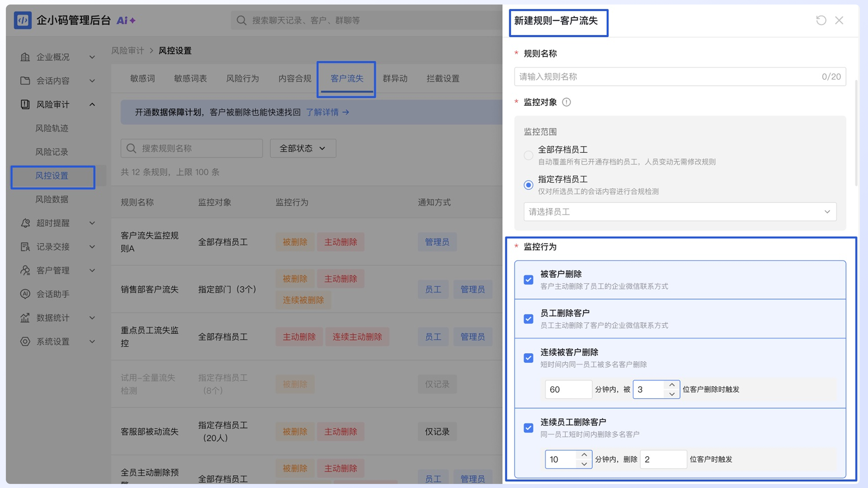Click rule name 客户流失监控规则A

(x=150, y=242)
